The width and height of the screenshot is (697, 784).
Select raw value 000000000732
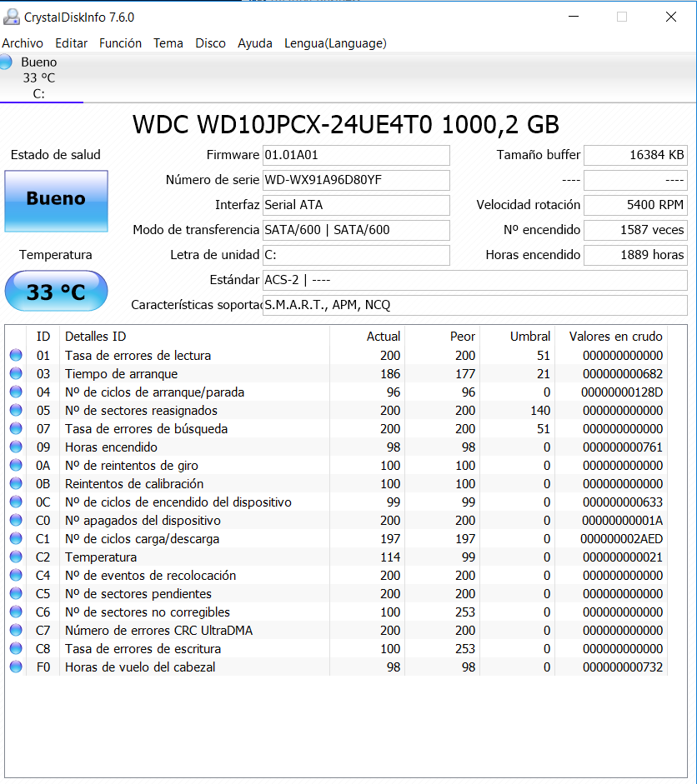(623, 667)
